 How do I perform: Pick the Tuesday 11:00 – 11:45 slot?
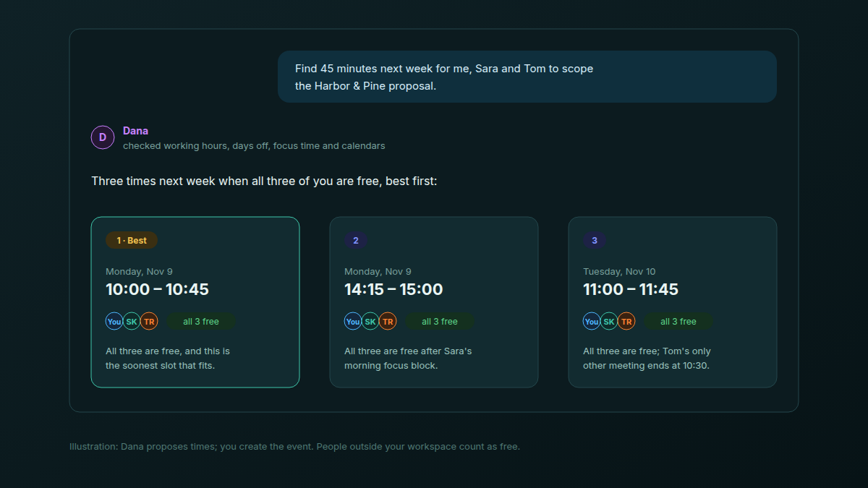[673, 302]
